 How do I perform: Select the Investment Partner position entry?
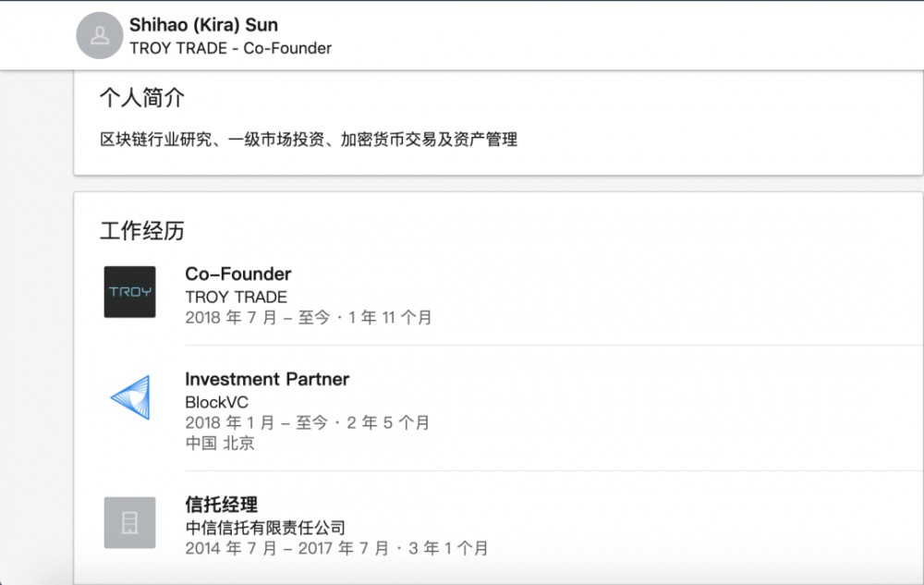point(267,378)
